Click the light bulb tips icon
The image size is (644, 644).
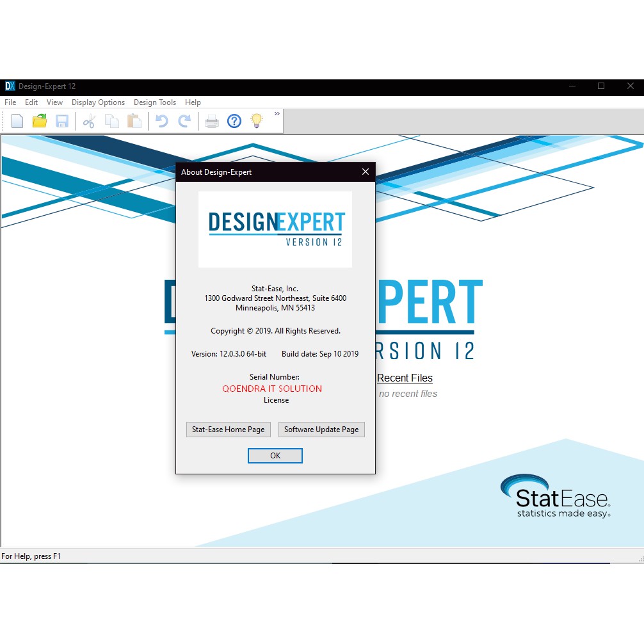coord(257,121)
